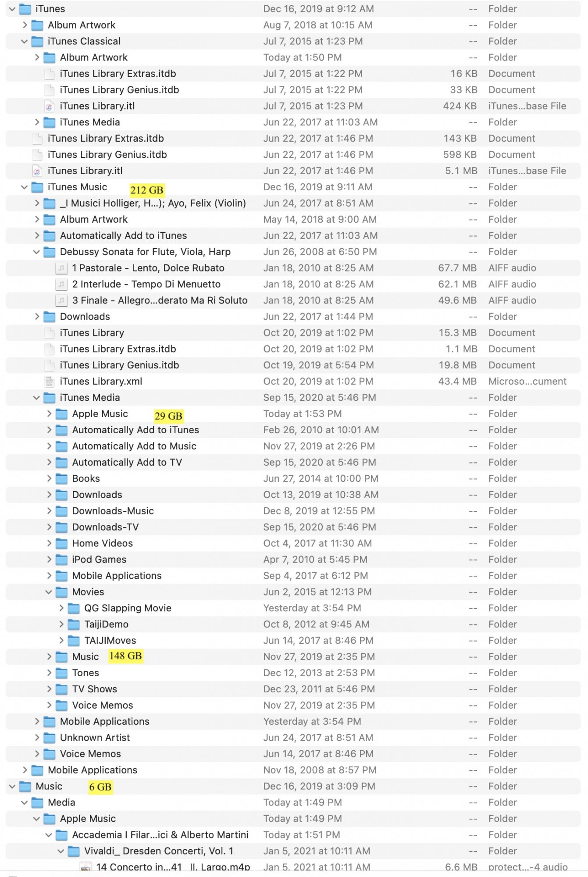Click the iTunes Media folder icon dated Sep 15, 2020
The width and height of the screenshot is (588, 877).
pos(50,398)
